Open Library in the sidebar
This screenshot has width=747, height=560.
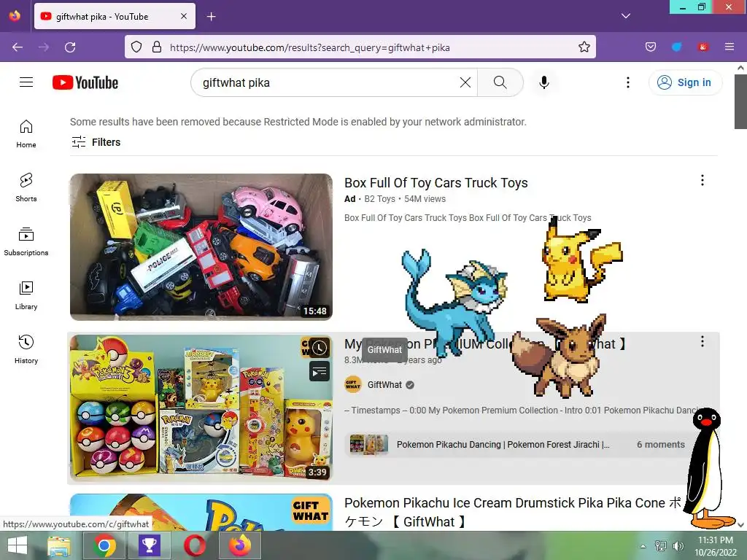tap(26, 296)
